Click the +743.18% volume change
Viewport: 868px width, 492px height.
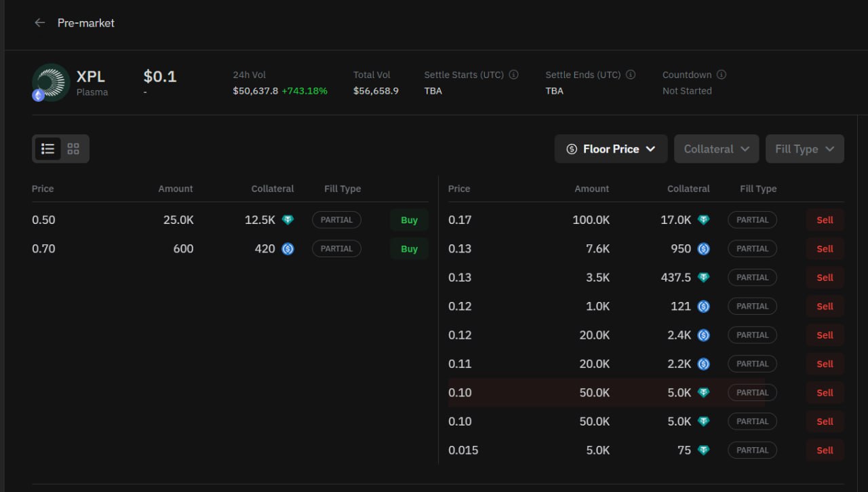pyautogui.click(x=304, y=90)
